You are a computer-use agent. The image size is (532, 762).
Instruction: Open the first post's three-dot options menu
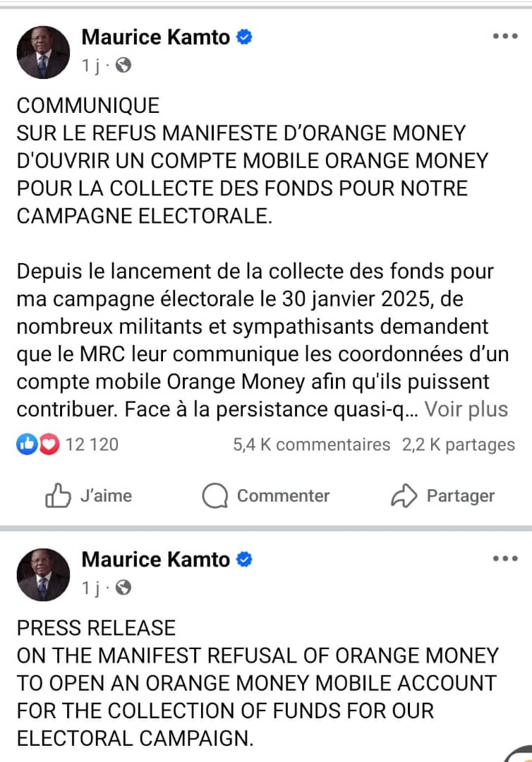click(505, 37)
